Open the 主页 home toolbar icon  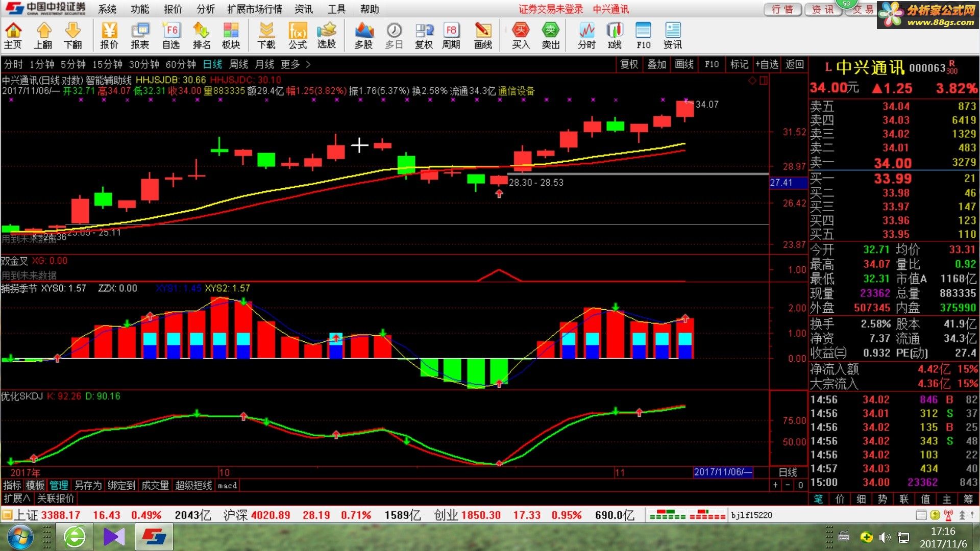click(x=13, y=36)
